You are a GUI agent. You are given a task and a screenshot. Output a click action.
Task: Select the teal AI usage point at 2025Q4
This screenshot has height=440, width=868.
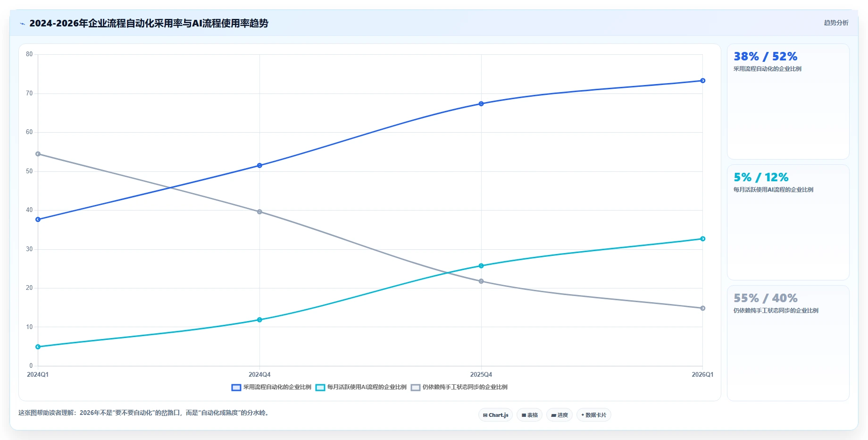coord(481,266)
